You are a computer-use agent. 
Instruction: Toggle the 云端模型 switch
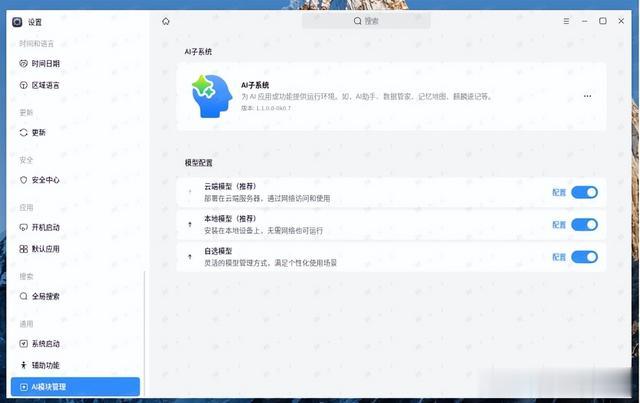(584, 192)
